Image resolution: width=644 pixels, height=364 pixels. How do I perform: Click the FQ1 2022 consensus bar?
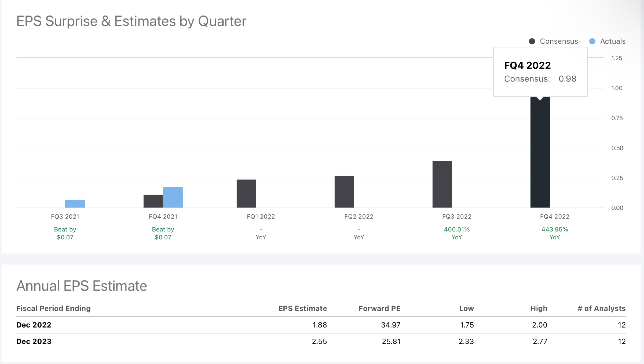pyautogui.click(x=246, y=194)
